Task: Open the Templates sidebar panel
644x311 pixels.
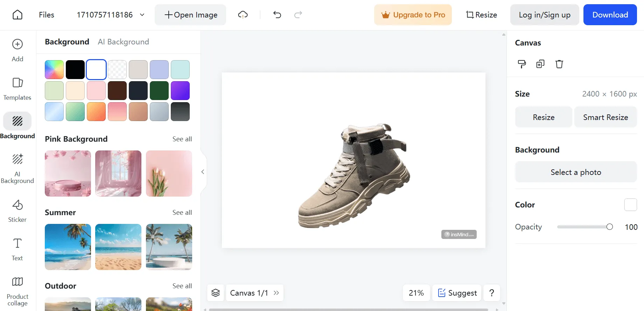Action: 17,89
